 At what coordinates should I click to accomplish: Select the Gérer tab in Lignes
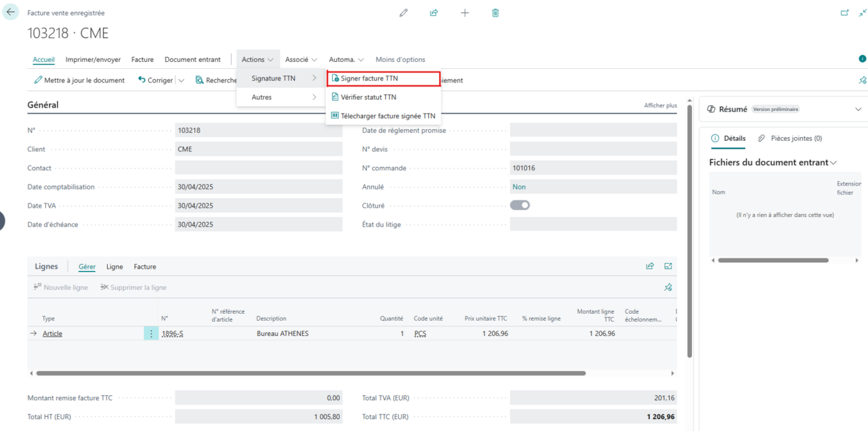[87, 267]
